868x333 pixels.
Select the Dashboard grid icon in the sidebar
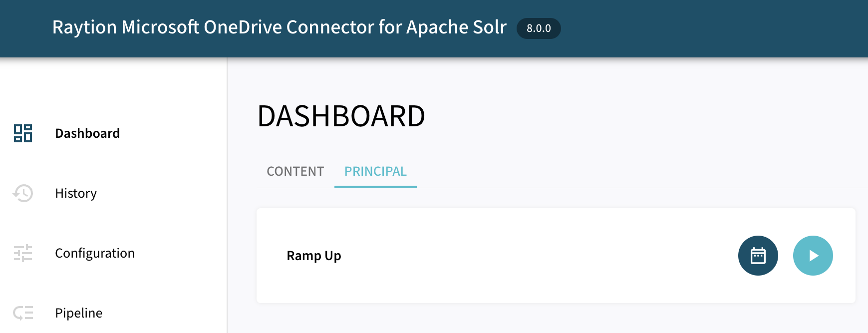coord(22,133)
